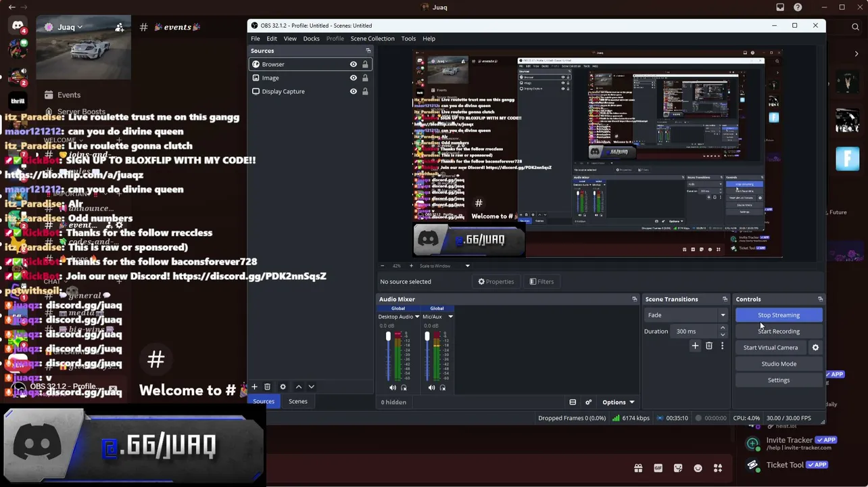Open Discord emoji picker
The width and height of the screenshot is (868, 487).
click(x=698, y=468)
